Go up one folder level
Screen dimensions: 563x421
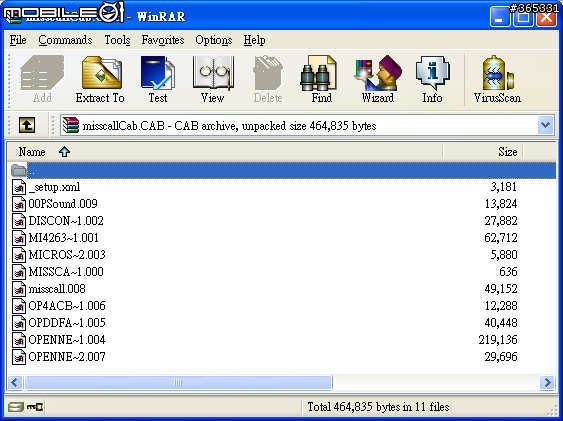click(27, 125)
